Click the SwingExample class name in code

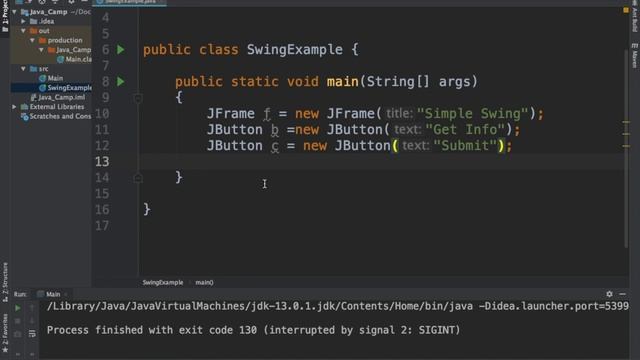(295, 50)
